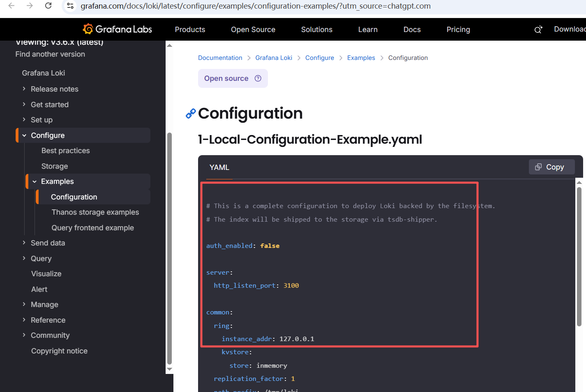Click the 1-Local-Configuration-Example.yaml heading
The height and width of the screenshot is (392, 586).
pos(310,140)
